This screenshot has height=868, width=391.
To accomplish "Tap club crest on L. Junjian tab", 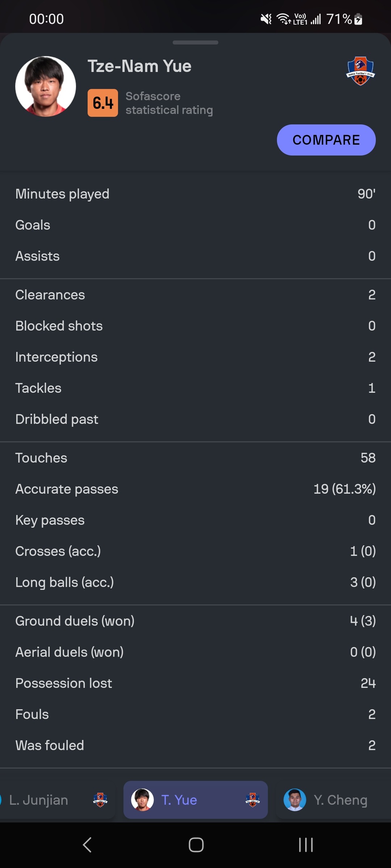I will click(100, 800).
